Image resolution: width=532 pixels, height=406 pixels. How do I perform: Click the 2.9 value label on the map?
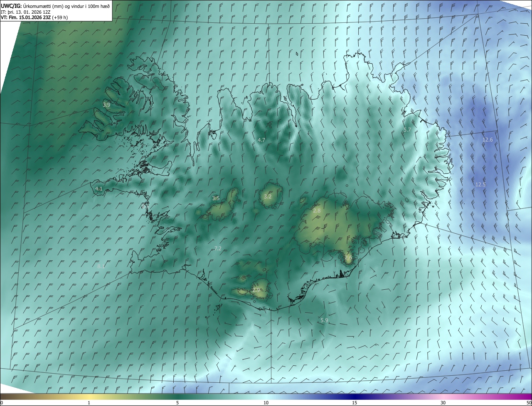pyautogui.click(x=256, y=290)
